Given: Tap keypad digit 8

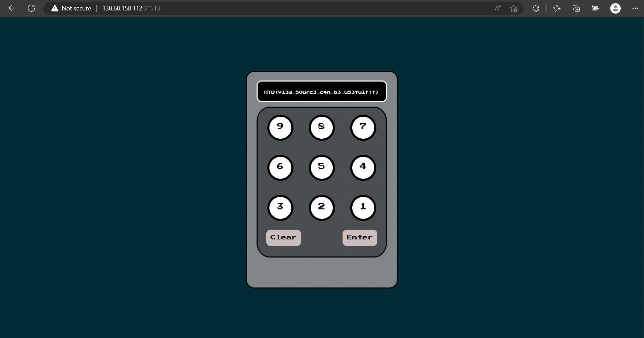Looking at the screenshot, I should coord(322,128).
